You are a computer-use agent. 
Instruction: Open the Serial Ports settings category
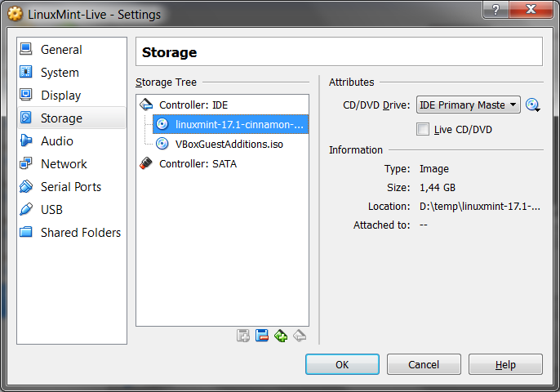click(72, 187)
